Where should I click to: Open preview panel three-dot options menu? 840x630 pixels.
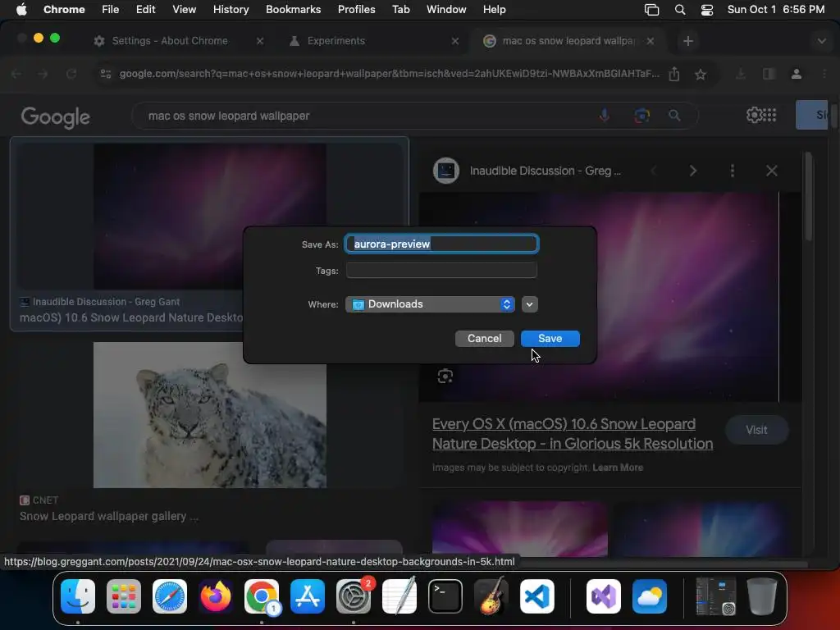(733, 171)
